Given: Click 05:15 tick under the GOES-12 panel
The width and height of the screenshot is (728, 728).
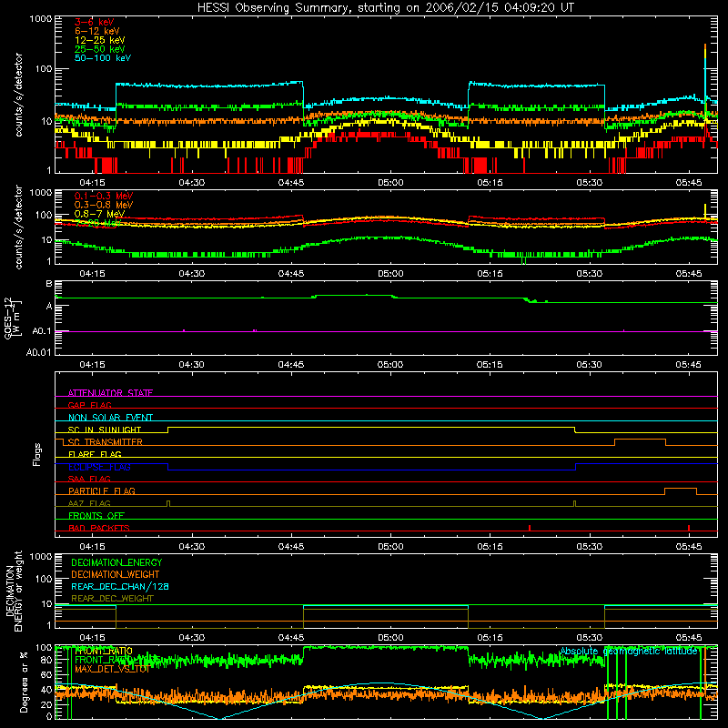Looking at the screenshot, I should (x=490, y=365).
